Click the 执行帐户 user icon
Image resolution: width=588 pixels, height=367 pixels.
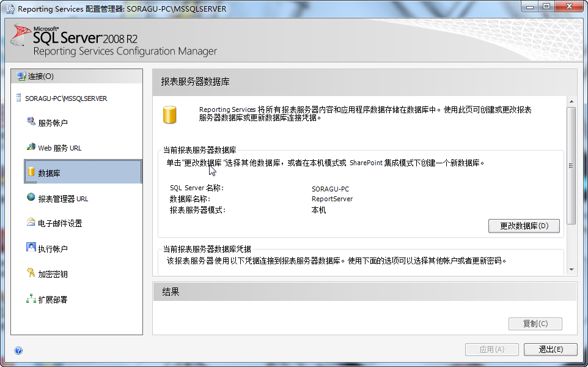coord(31,247)
